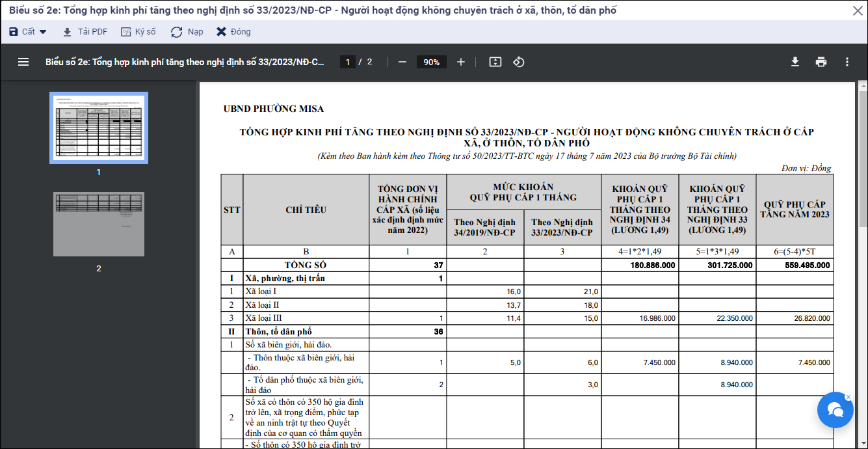Screen dimensions: 868x449
Task: Click the value 11,4 in Xã loại III row
Action: [x=514, y=318]
